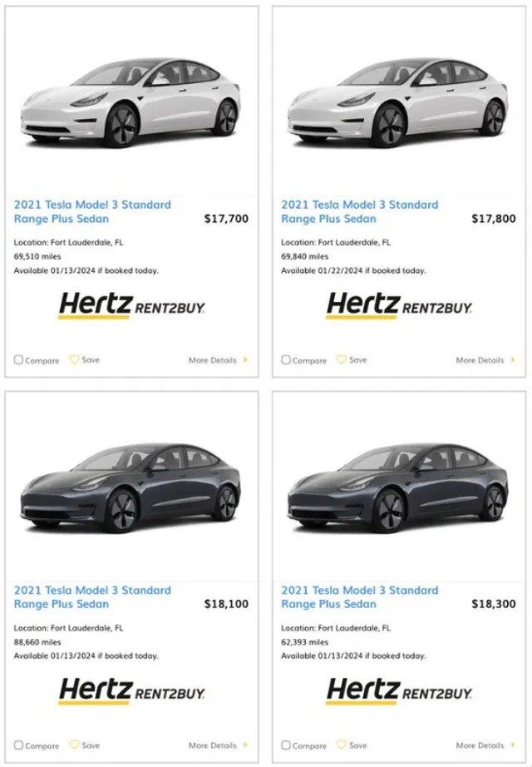This screenshot has height=767, width=532.
Task: Open the 69,510-mile Tesla Model 3 title link
Action: [91, 211]
